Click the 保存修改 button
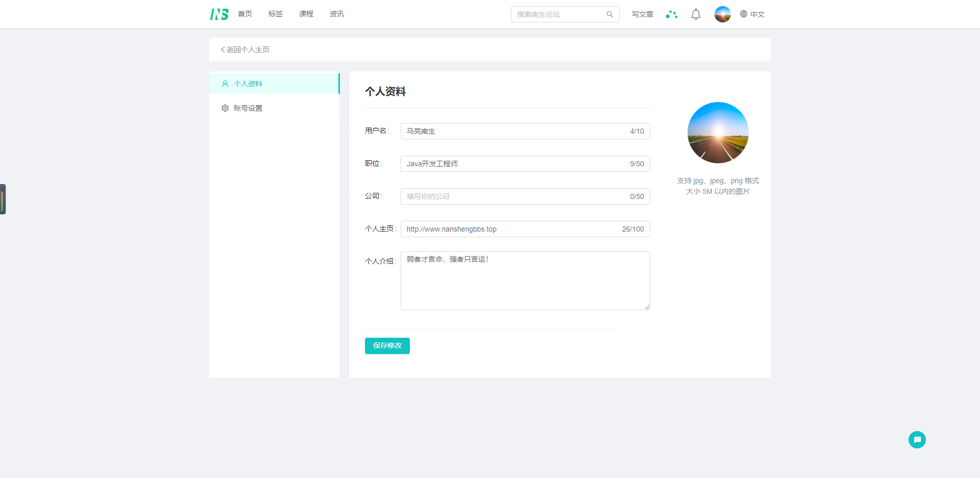 pyautogui.click(x=387, y=345)
